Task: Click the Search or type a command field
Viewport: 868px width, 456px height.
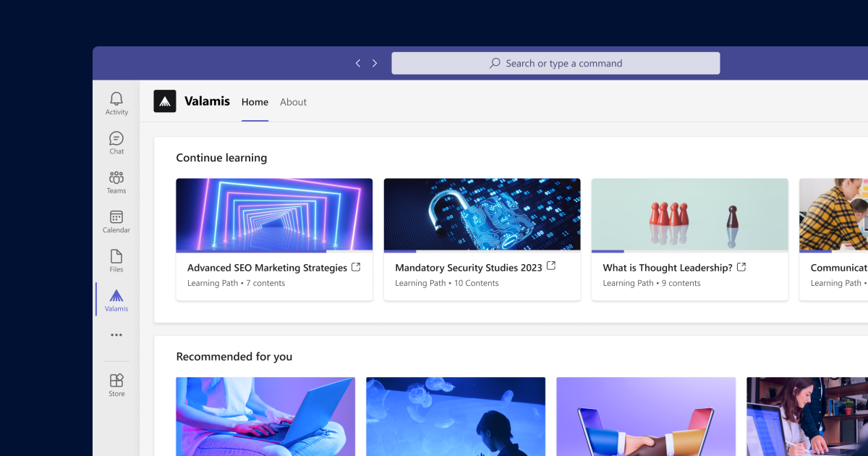Action: click(556, 63)
